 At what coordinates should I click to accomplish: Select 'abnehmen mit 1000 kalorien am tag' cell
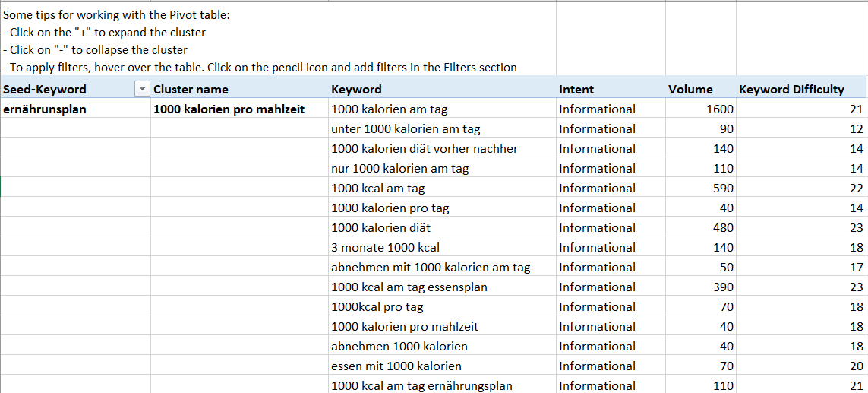[442, 268]
